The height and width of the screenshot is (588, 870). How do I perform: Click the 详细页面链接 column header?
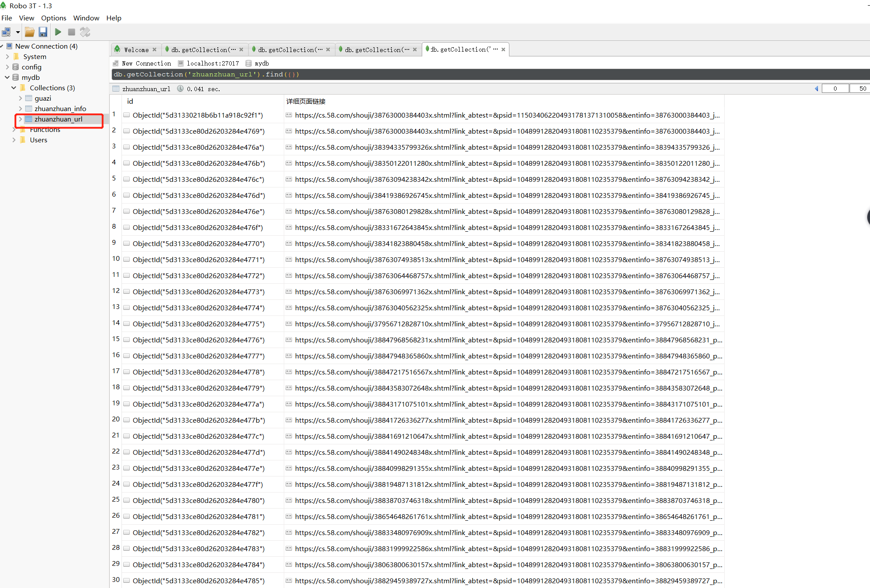click(x=306, y=101)
